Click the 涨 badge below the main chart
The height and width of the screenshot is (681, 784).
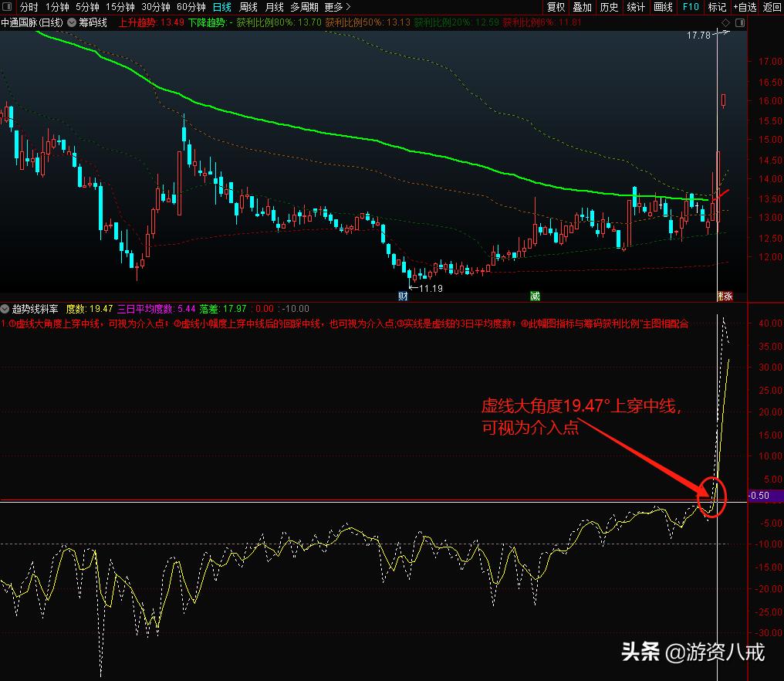726,296
